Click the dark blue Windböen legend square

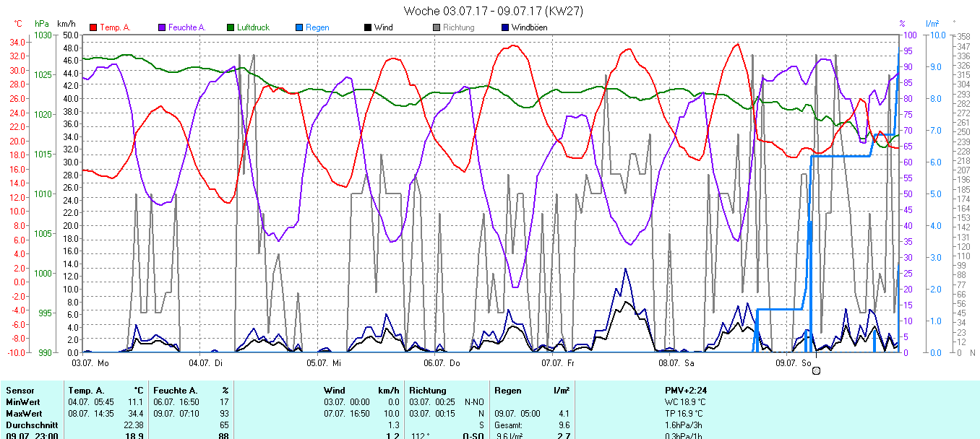(x=505, y=27)
